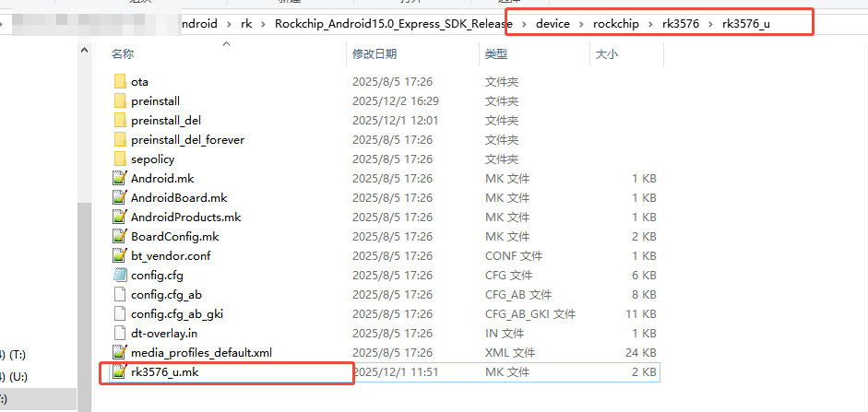
Task: Click the config.cfg file name
Action: tap(157, 276)
